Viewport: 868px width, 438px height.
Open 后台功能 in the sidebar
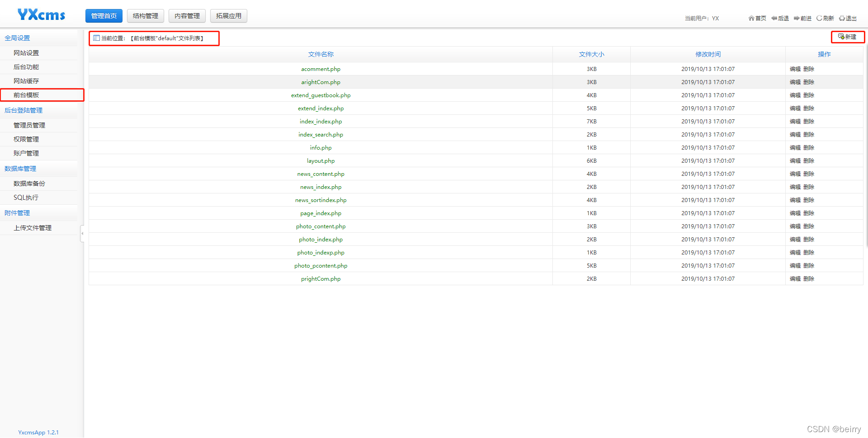click(x=26, y=67)
